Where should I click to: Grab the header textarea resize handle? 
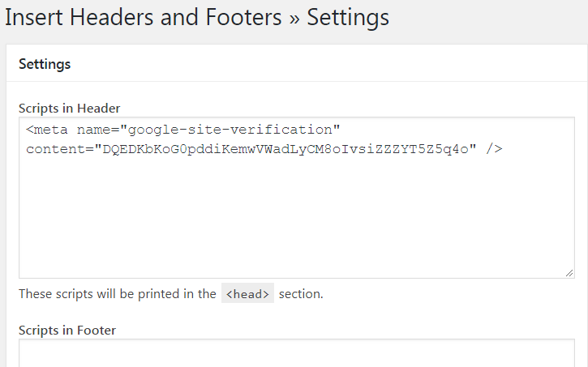[570, 274]
